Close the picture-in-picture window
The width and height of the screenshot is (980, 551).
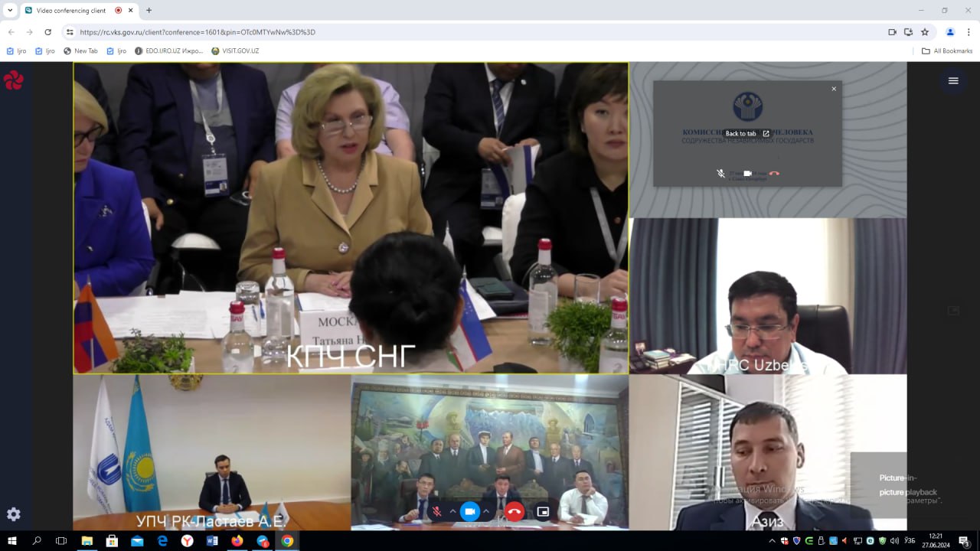[x=834, y=89]
